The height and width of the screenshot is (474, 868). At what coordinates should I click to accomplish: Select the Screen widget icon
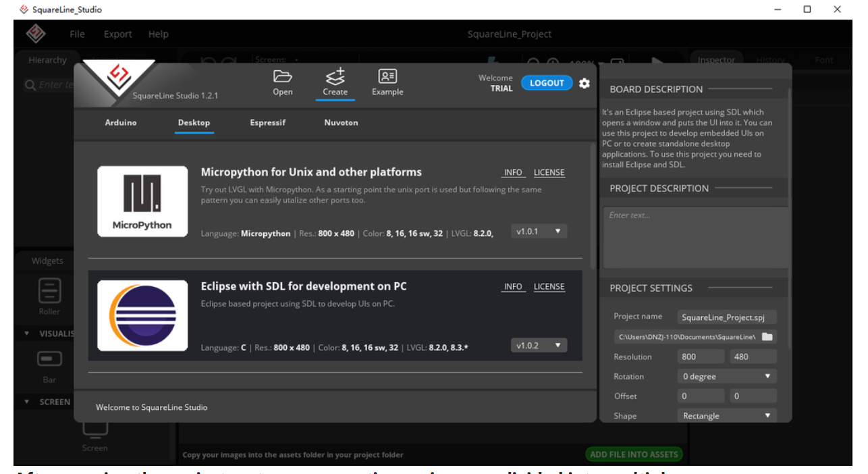(94, 428)
